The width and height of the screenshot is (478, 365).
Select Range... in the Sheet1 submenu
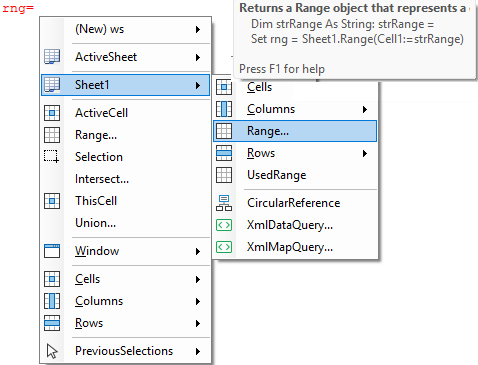pyautogui.click(x=295, y=131)
